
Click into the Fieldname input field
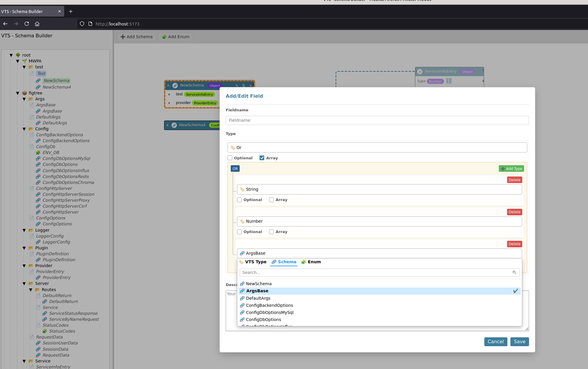[377, 120]
